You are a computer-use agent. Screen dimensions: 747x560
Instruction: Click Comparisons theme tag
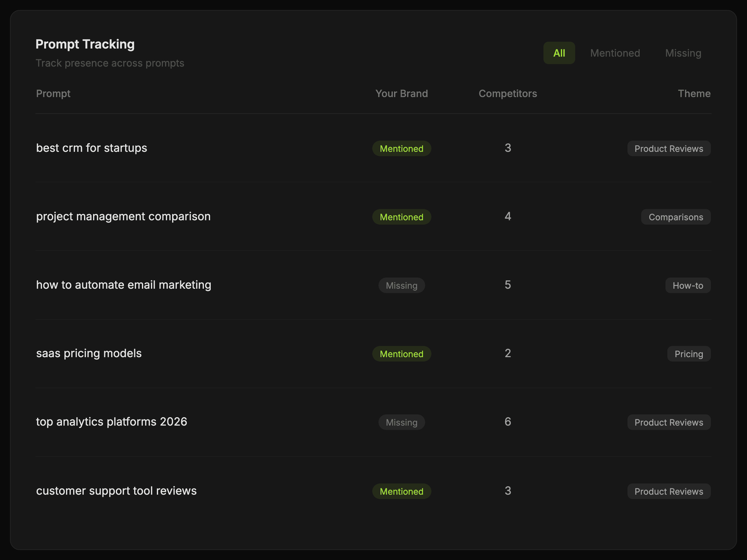(675, 217)
